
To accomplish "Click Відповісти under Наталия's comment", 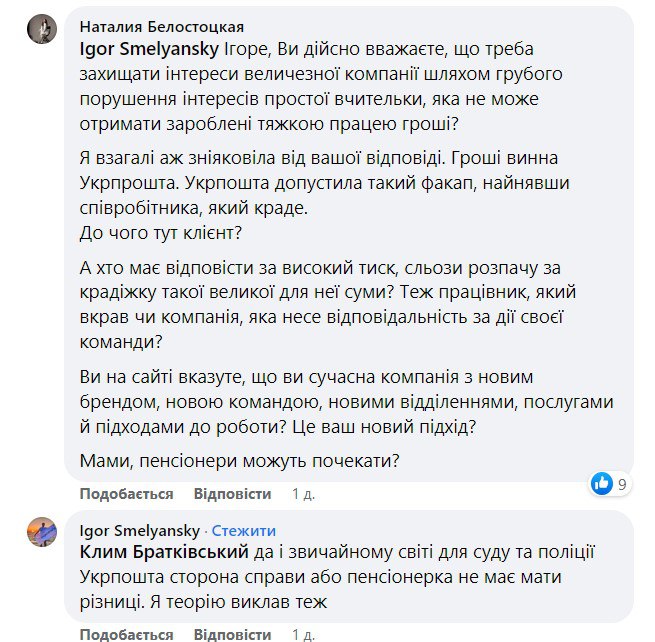I will pyautogui.click(x=232, y=494).
